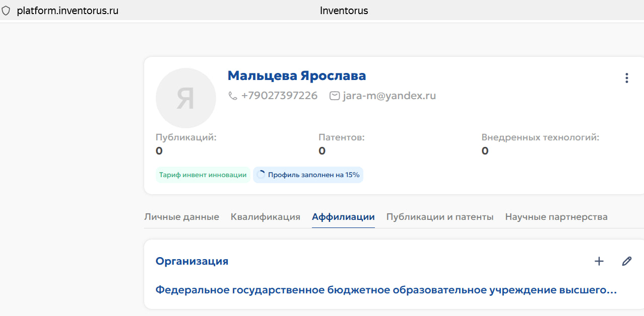Click the circular profile completion indicator icon
Screen dimensions: 644x316
pyautogui.click(x=261, y=175)
